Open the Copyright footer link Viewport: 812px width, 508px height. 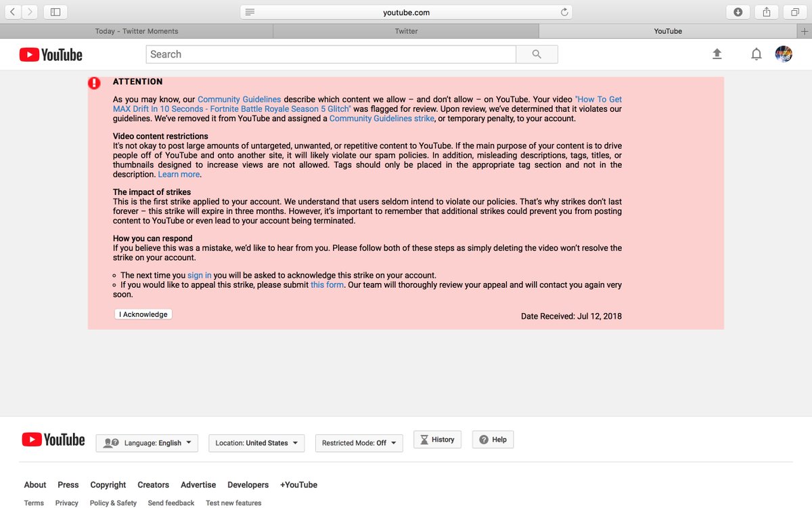click(108, 485)
